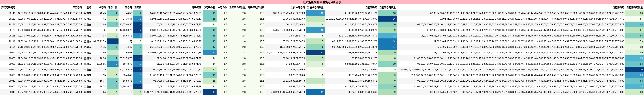Screen dimensions: 644x95
Task: Click the 热码平均开出数 column header
Action: click(x=256, y=7)
